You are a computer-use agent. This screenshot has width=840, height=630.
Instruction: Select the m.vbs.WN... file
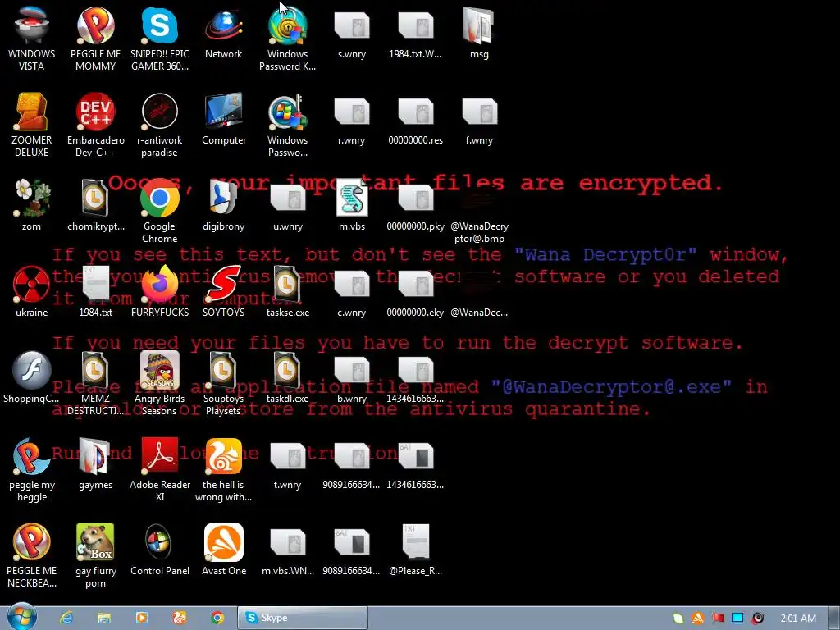point(288,550)
